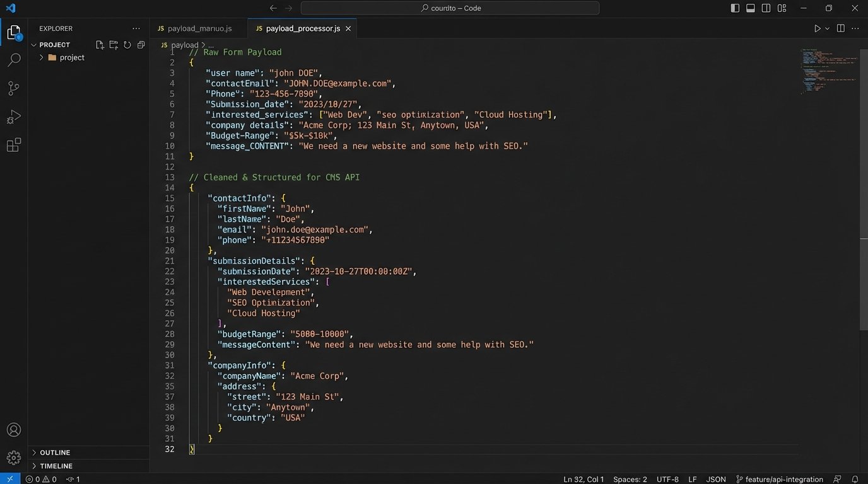Screen dimensions: 868x484
Task: Open the Run dropdown arrow
Action: (827, 28)
